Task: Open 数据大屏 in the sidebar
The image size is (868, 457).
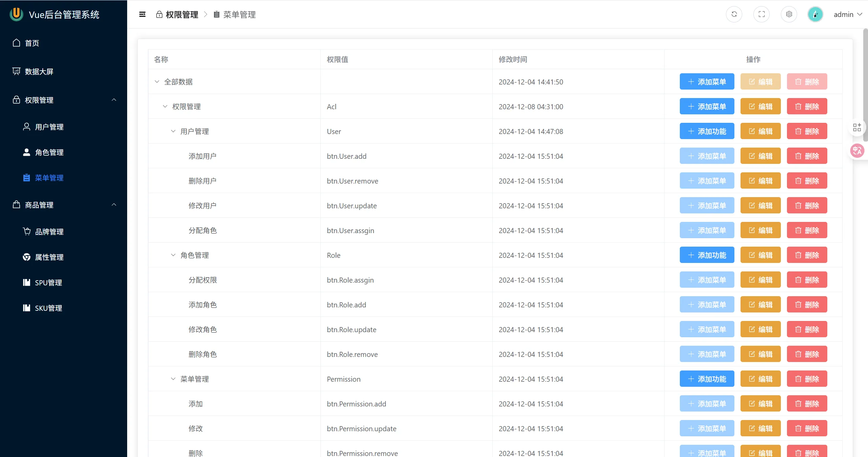Action: 39,72
